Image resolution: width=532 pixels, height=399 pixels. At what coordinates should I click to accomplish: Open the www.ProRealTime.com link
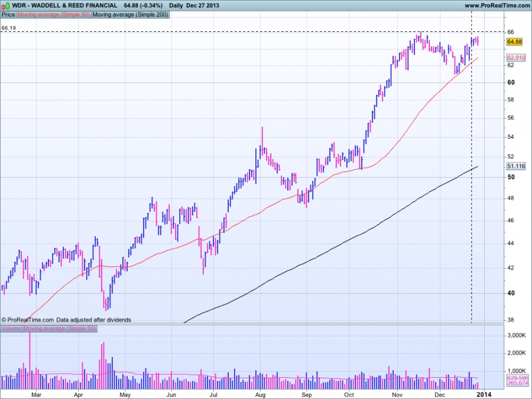497,5
